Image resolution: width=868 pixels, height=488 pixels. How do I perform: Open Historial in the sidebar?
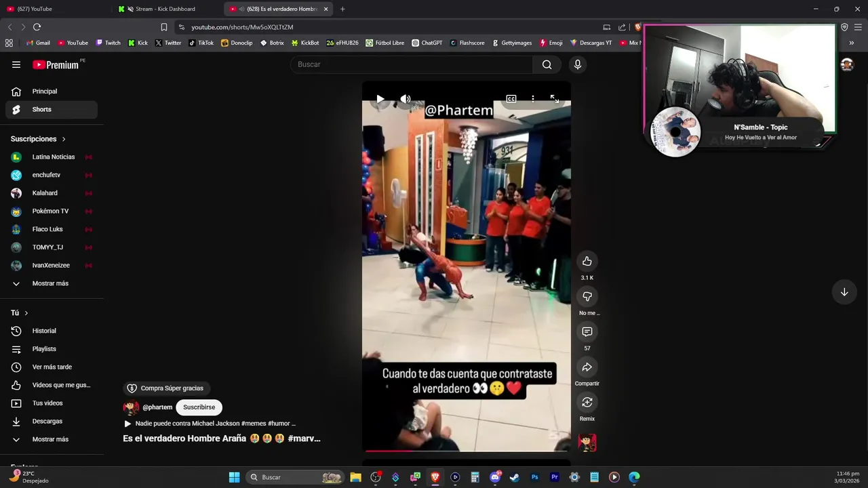pos(52,331)
